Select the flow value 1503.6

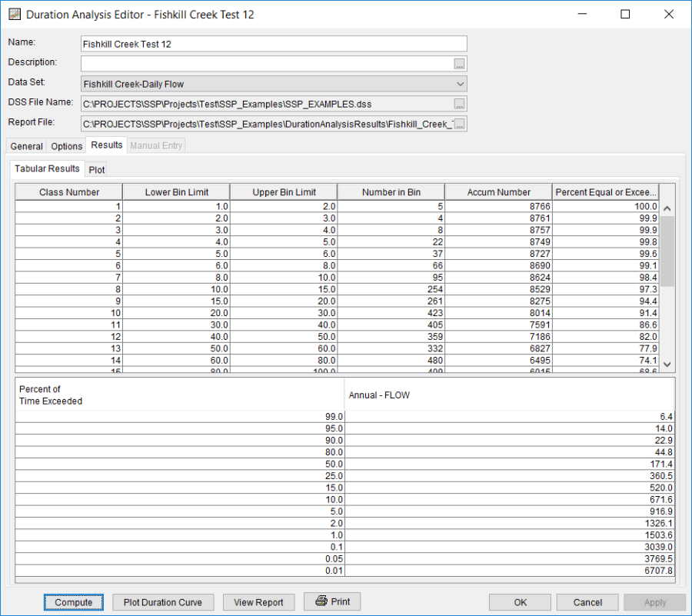click(510, 535)
